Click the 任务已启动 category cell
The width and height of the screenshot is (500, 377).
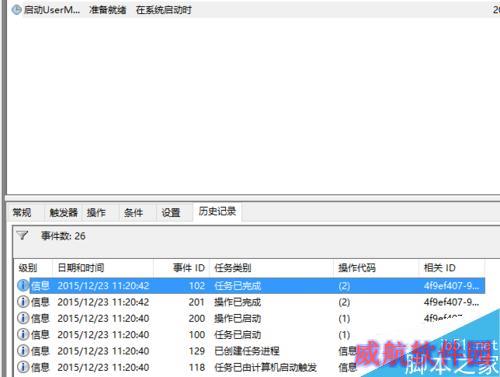(238, 335)
